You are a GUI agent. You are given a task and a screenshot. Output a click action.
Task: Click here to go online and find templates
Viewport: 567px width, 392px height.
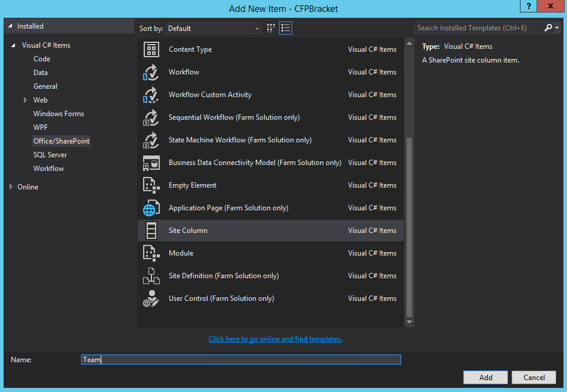click(275, 338)
